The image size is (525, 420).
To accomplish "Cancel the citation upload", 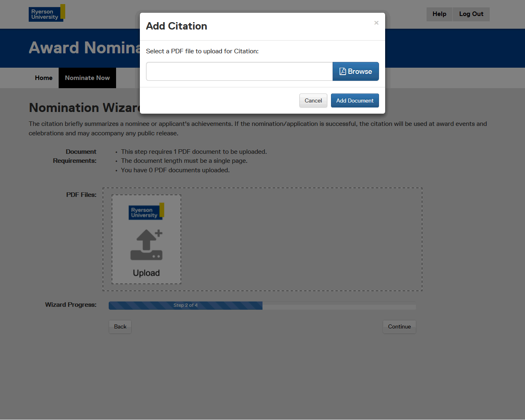I will [x=313, y=100].
